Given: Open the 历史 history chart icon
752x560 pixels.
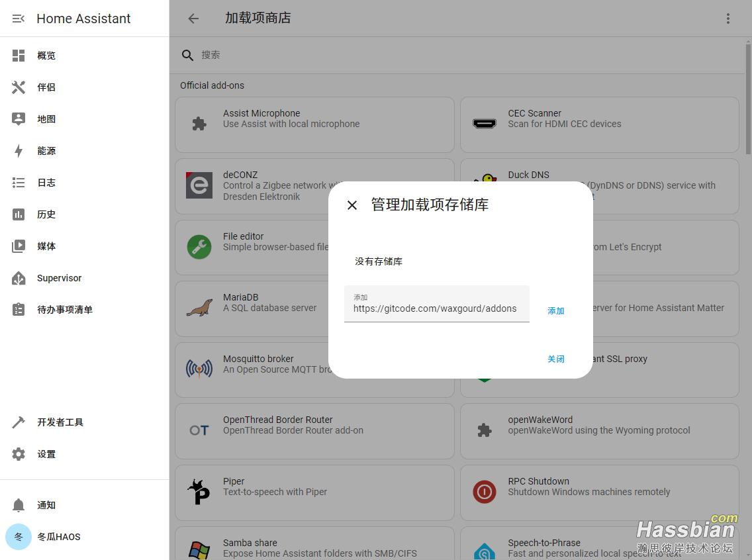Looking at the screenshot, I should (x=19, y=214).
